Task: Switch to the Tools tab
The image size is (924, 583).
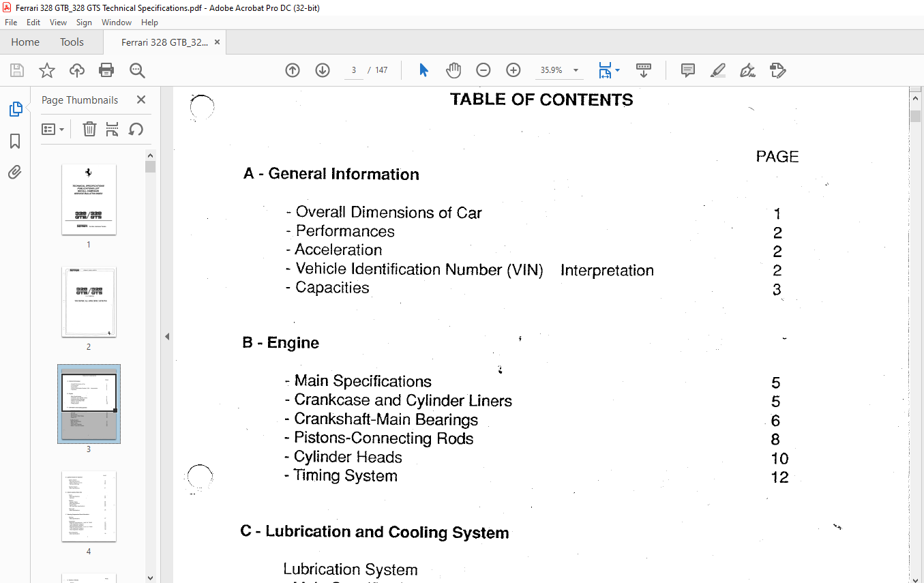Action: (72, 42)
